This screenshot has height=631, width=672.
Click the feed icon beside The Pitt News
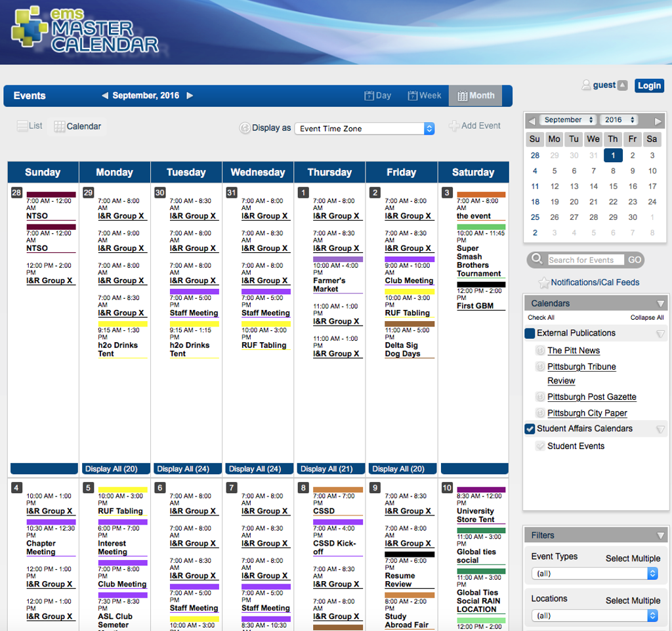[539, 351]
